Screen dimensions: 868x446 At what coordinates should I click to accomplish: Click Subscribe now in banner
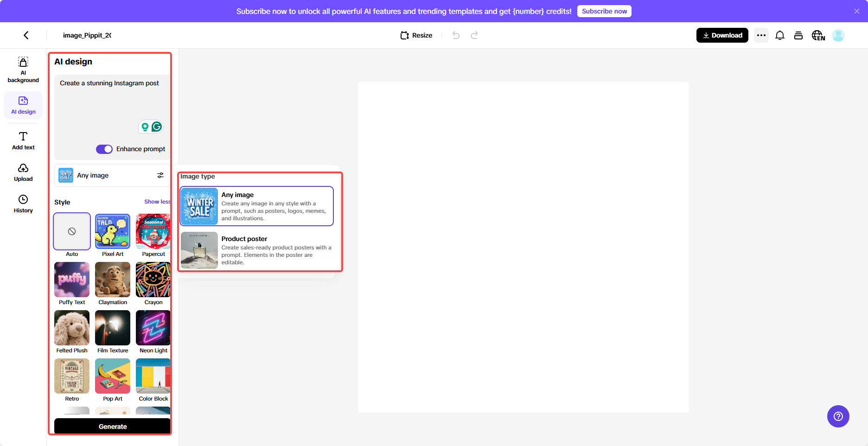604,11
